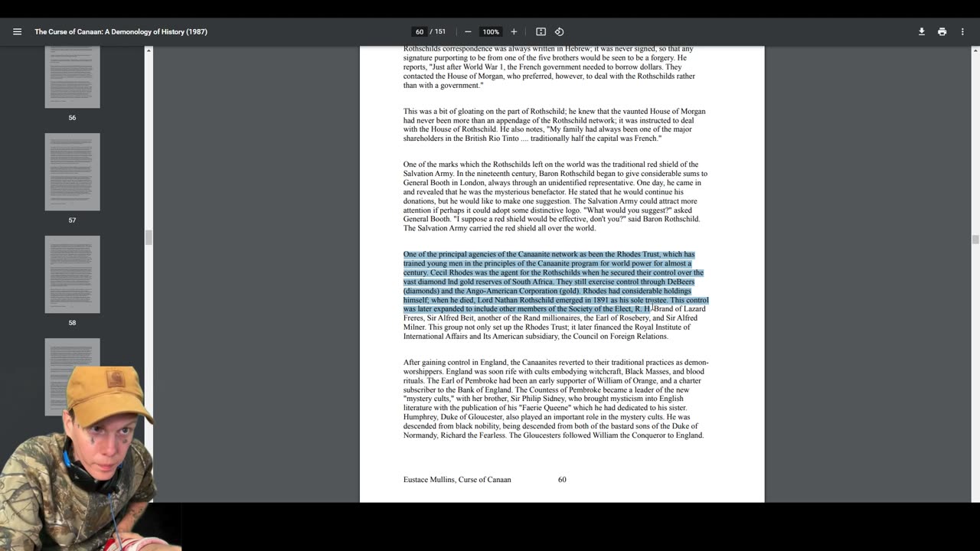Rotate the document counterclockwise

(560, 31)
